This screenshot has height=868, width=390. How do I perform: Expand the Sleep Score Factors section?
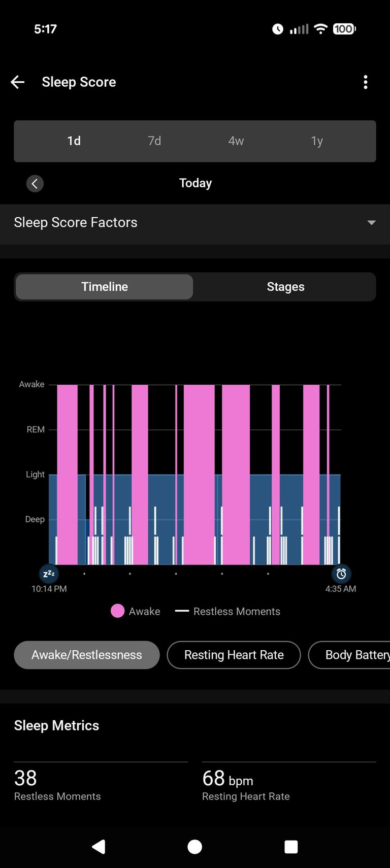pyautogui.click(x=76, y=222)
